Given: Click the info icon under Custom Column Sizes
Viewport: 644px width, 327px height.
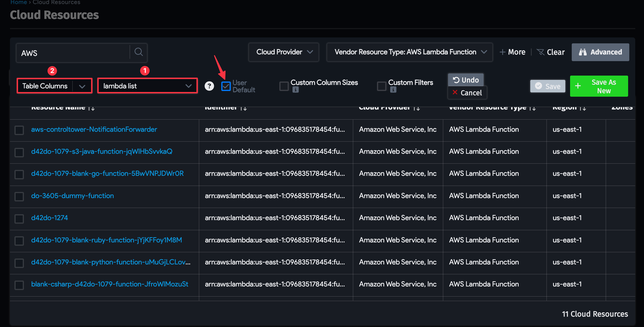Looking at the screenshot, I should (x=295, y=90).
